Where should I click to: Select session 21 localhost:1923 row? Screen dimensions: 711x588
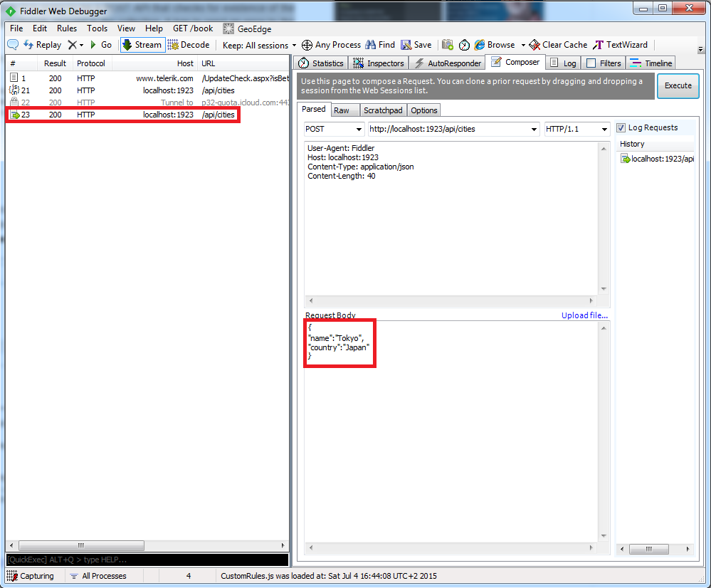[148, 90]
